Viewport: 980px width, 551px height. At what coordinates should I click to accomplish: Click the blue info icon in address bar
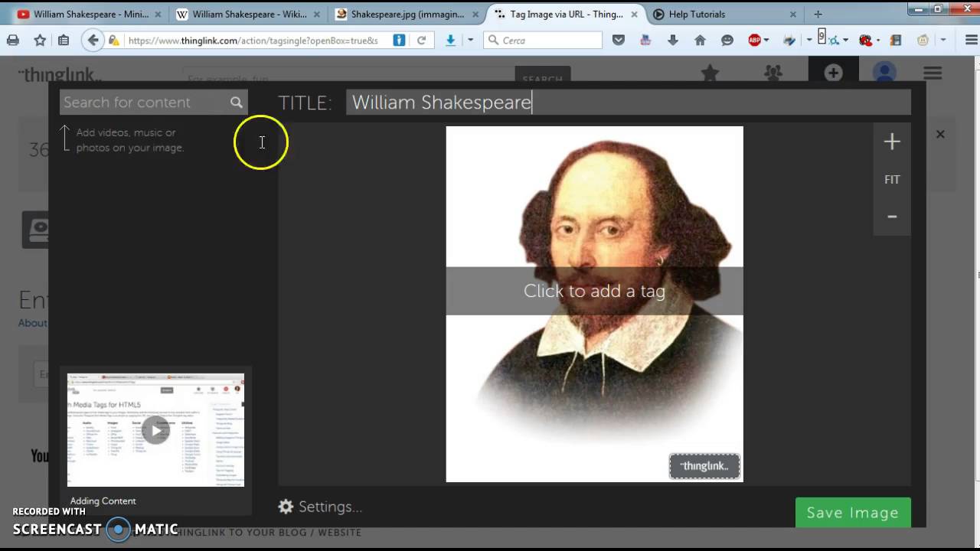tap(399, 41)
